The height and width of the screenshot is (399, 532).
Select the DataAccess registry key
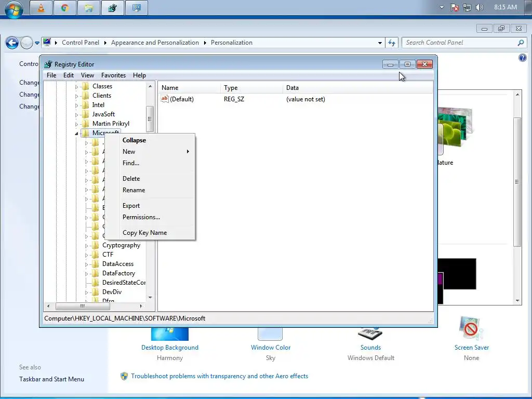point(118,264)
